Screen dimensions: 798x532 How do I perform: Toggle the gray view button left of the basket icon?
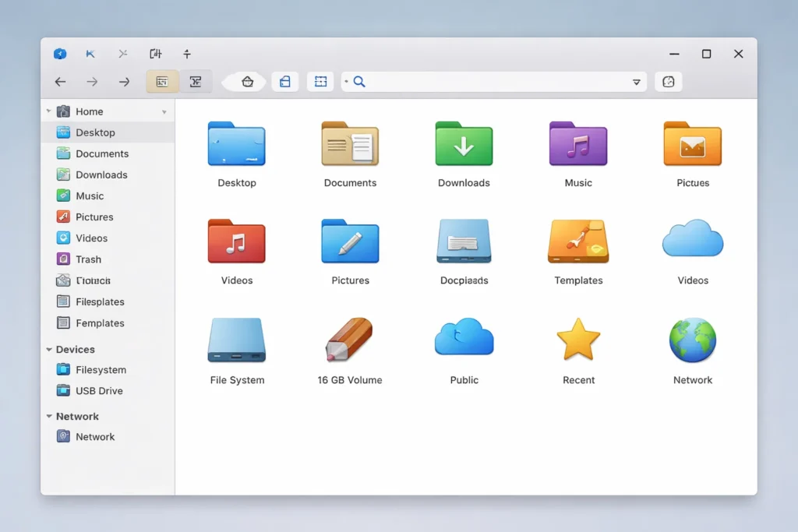click(196, 82)
